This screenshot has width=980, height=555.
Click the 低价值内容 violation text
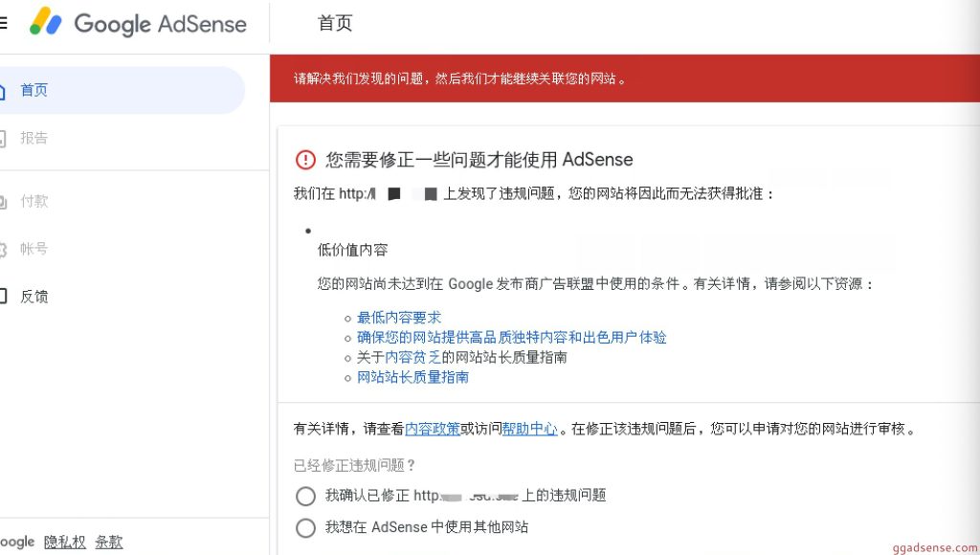coord(352,250)
